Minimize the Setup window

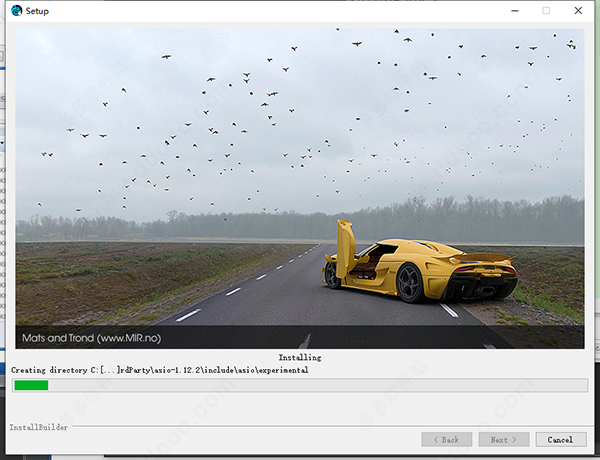pos(515,11)
